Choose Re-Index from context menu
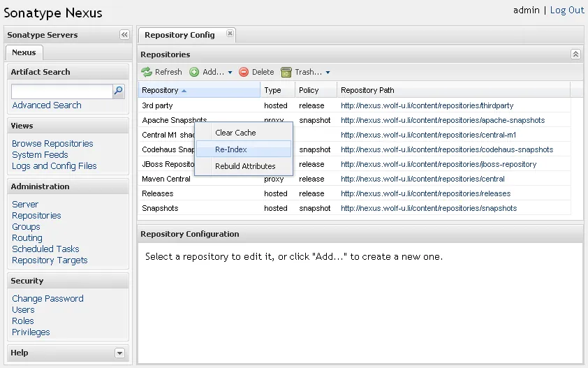This screenshot has width=588, height=368. pos(244,149)
